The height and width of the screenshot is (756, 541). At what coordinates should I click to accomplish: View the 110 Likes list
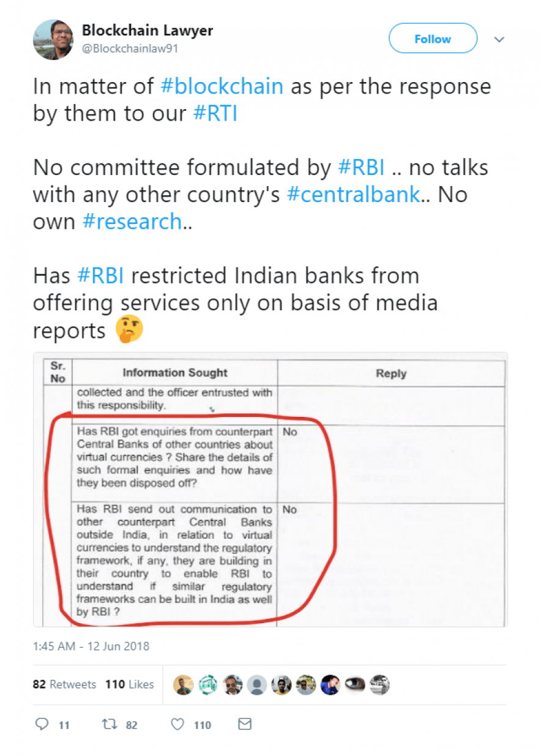point(129,684)
